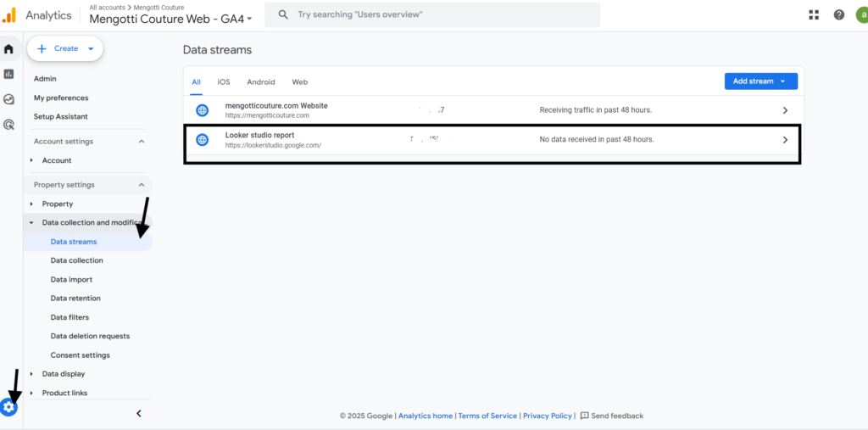
Task: Open Admin in the sidebar
Action: (x=45, y=79)
